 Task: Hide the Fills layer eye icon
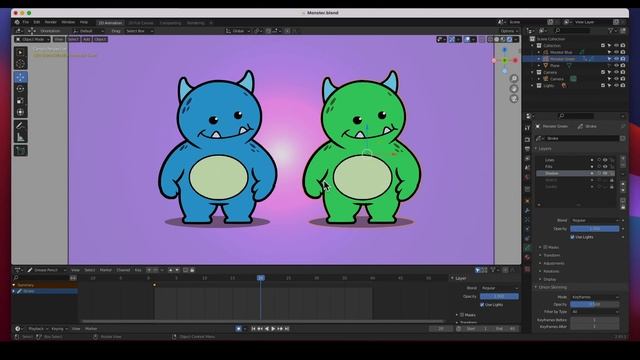pyautogui.click(x=605, y=167)
